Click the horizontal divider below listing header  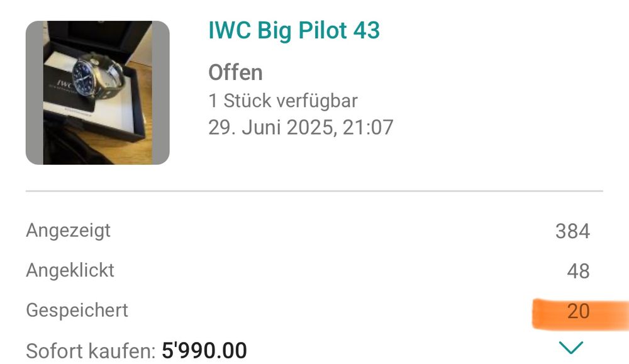click(x=314, y=191)
